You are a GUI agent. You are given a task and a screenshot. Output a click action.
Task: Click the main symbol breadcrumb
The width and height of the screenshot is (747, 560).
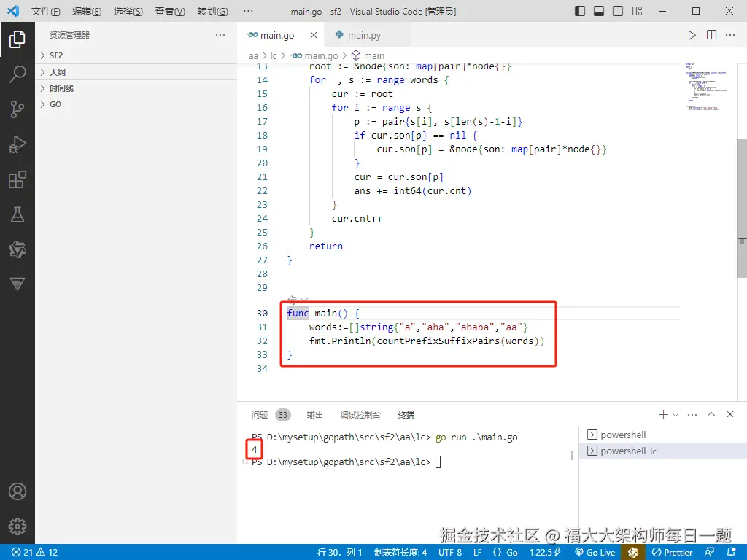pos(368,55)
